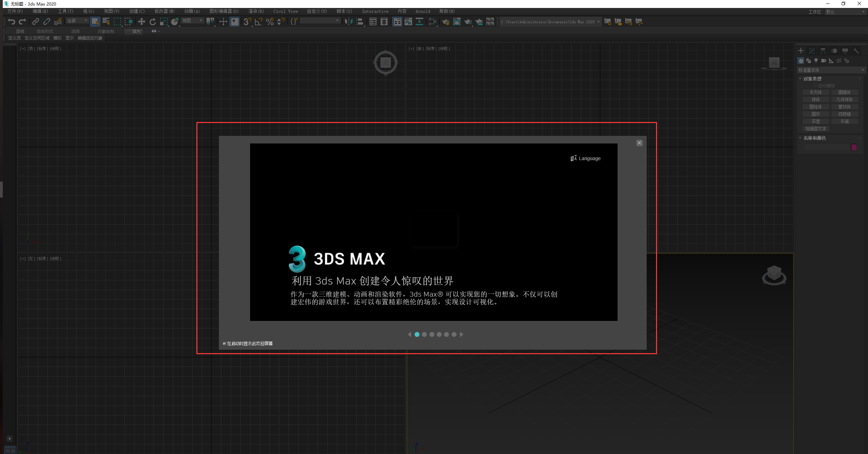
Task: Toggle the Layer Explorer icon
Action: click(384, 21)
